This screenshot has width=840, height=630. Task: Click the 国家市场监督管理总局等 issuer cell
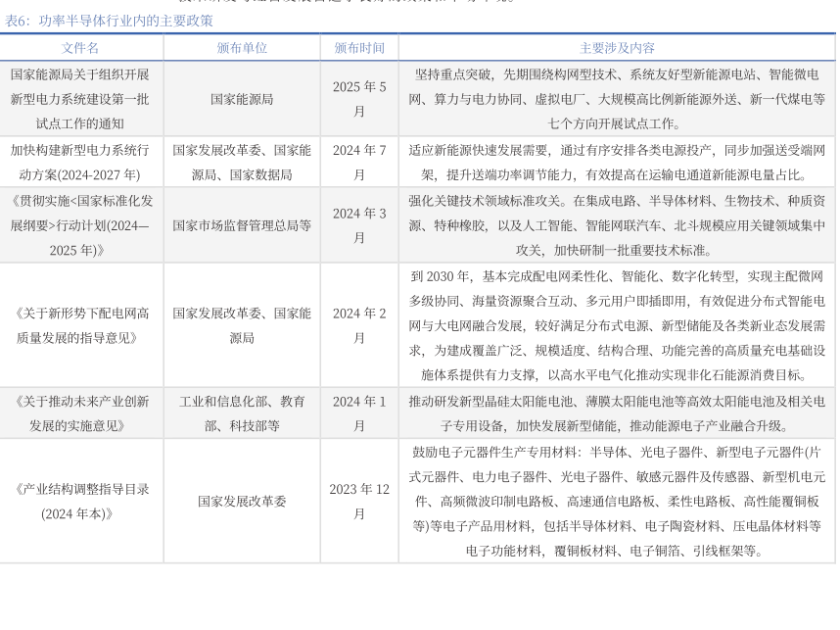pos(241,225)
